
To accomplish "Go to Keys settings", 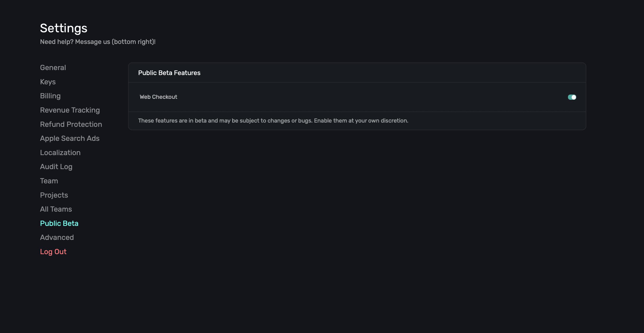I will [x=48, y=82].
